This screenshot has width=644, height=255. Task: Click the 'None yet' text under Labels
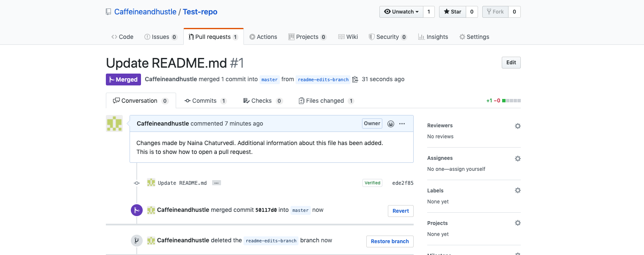(x=438, y=202)
